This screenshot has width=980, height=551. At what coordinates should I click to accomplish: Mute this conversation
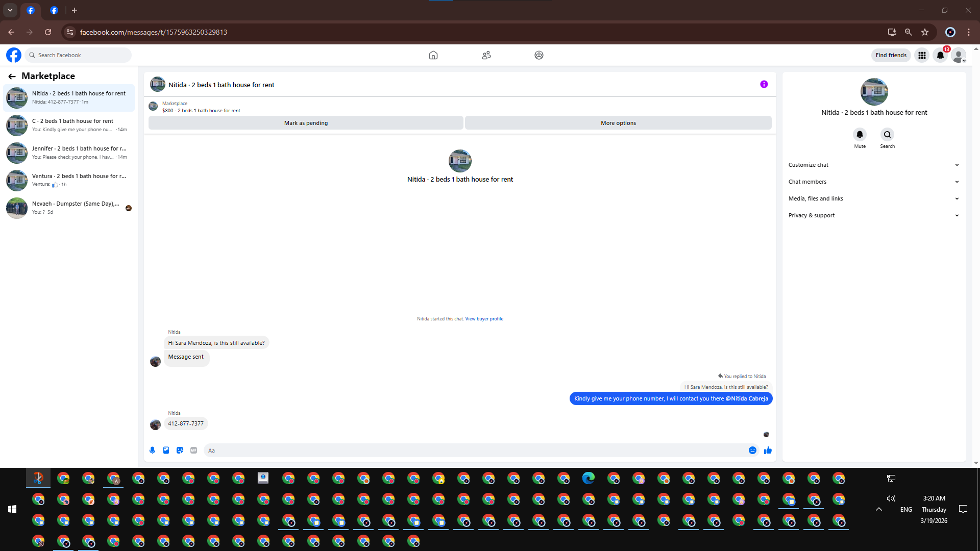tap(860, 135)
